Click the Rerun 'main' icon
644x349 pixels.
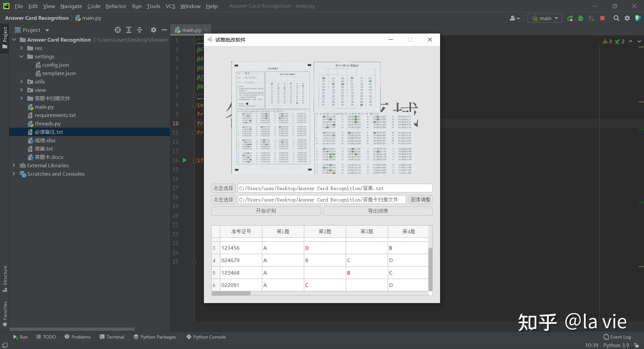point(570,18)
